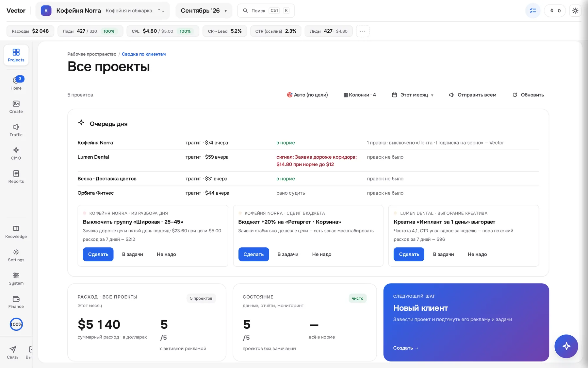This screenshot has width=588, height=368.
Task: Click Не надо on Креатив «Имплант» card
Action: pyautogui.click(x=477, y=254)
